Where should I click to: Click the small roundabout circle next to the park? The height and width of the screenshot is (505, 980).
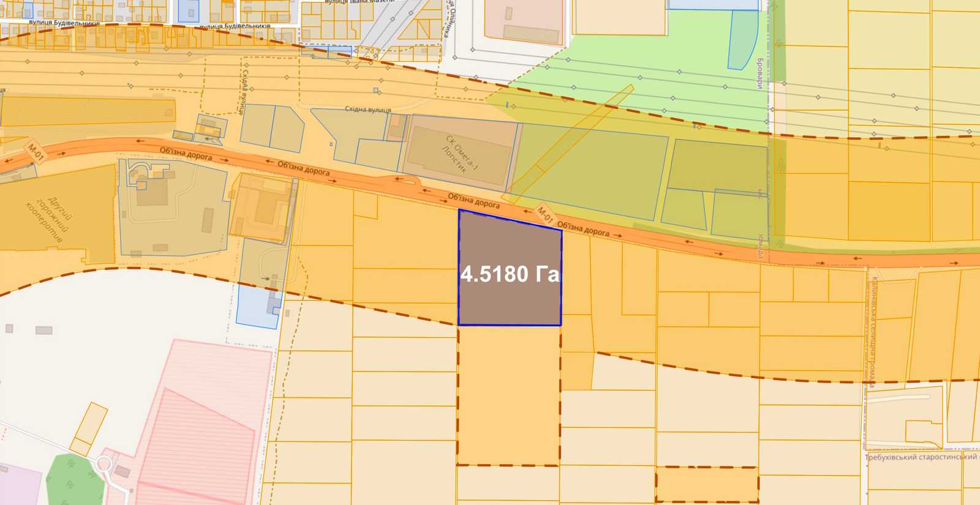coord(104,463)
